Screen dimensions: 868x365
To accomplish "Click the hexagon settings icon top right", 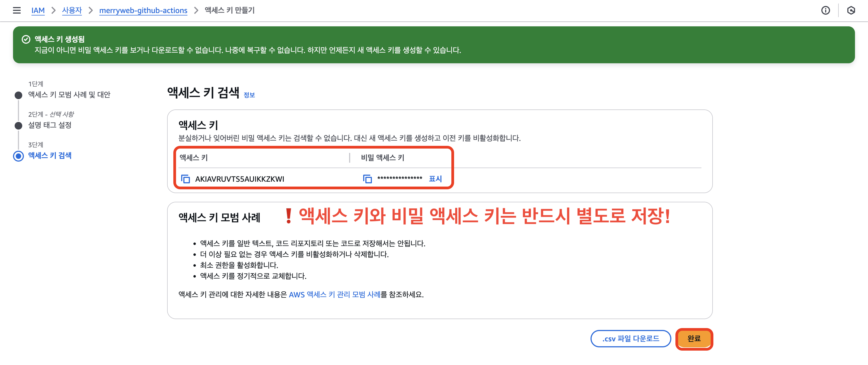I will tap(851, 11).
